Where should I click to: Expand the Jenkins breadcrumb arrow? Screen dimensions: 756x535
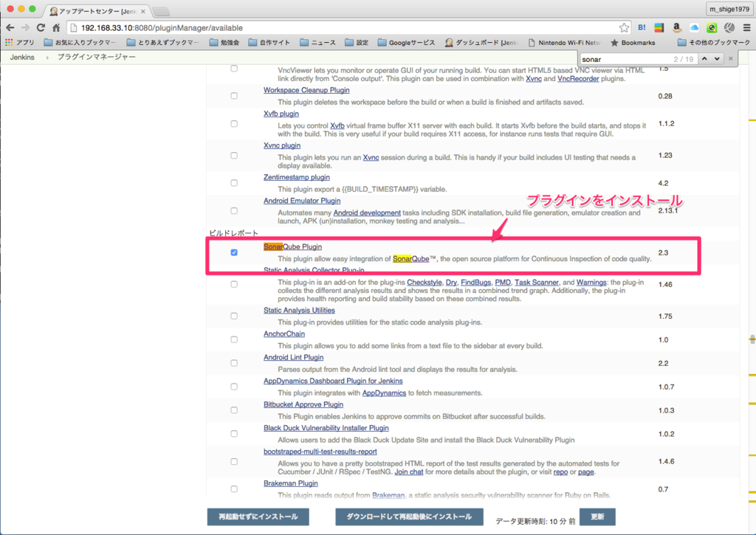click(x=47, y=58)
